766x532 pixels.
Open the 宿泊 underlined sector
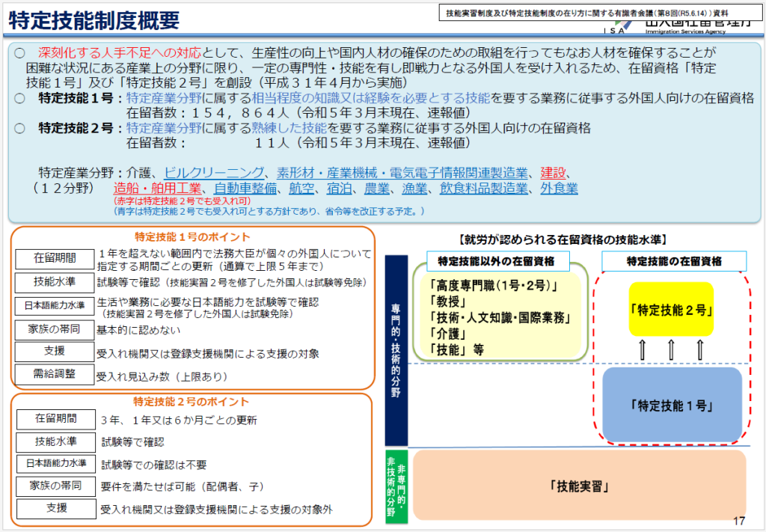click(x=339, y=188)
